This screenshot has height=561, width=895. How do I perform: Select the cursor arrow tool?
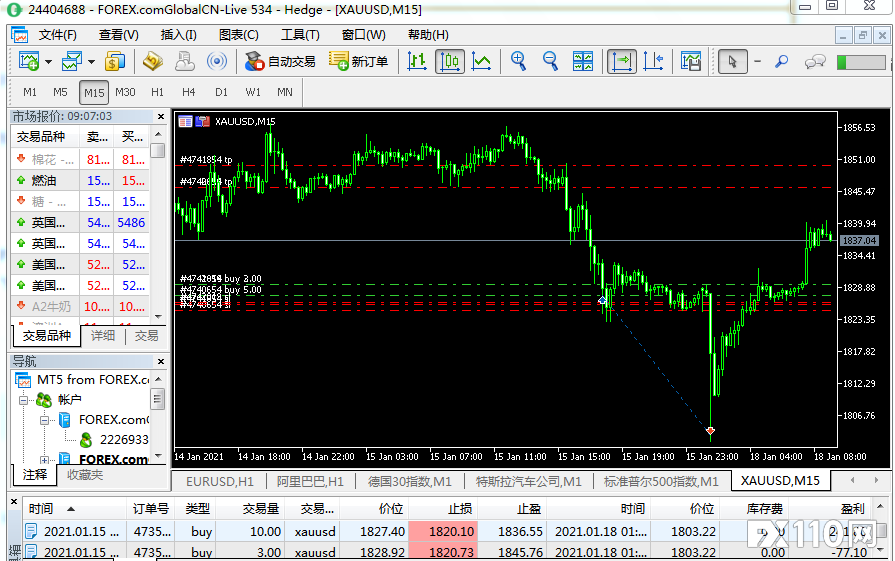coord(732,61)
